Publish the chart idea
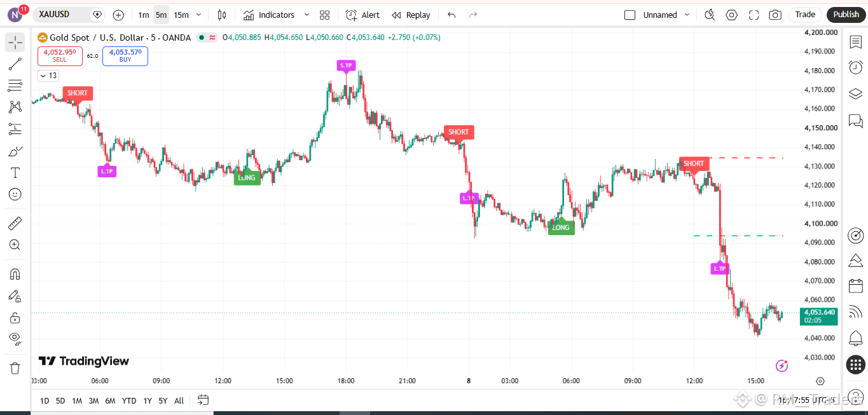Image resolution: width=868 pixels, height=415 pixels. [x=846, y=15]
